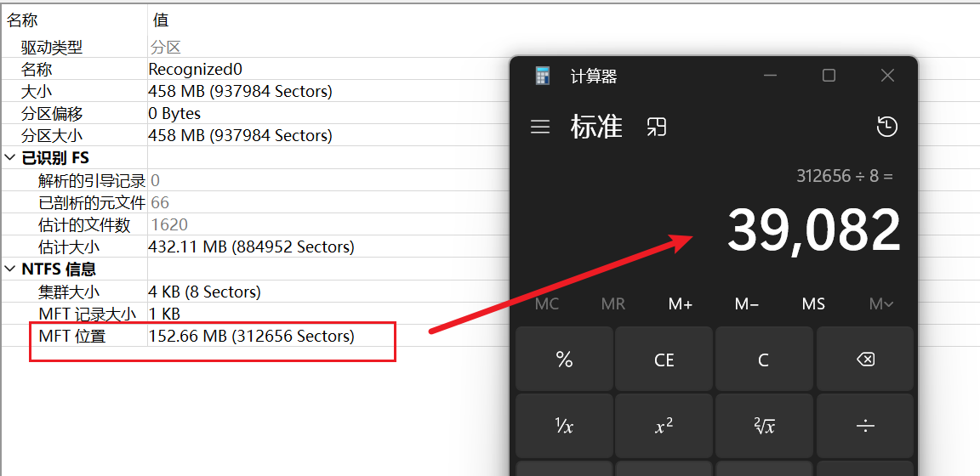This screenshot has width=980, height=476.
Task: Collapse the 已识别 FS section
Action: click(10, 158)
